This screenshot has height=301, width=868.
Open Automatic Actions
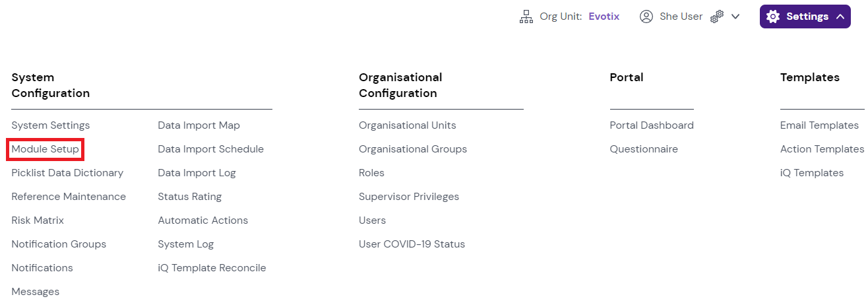click(202, 220)
